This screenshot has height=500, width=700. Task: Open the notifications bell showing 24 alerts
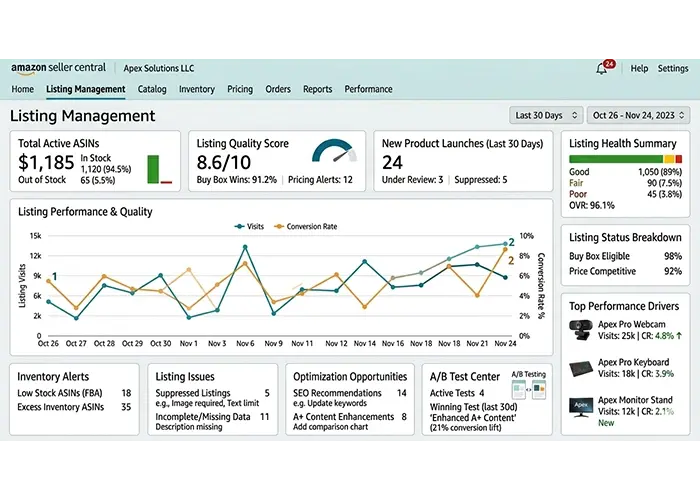pos(604,68)
